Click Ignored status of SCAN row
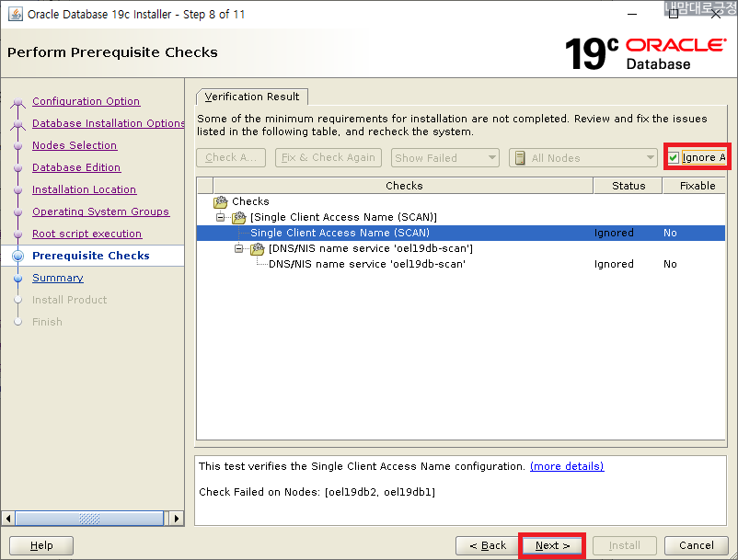Viewport: 738px width, 560px height. click(614, 233)
